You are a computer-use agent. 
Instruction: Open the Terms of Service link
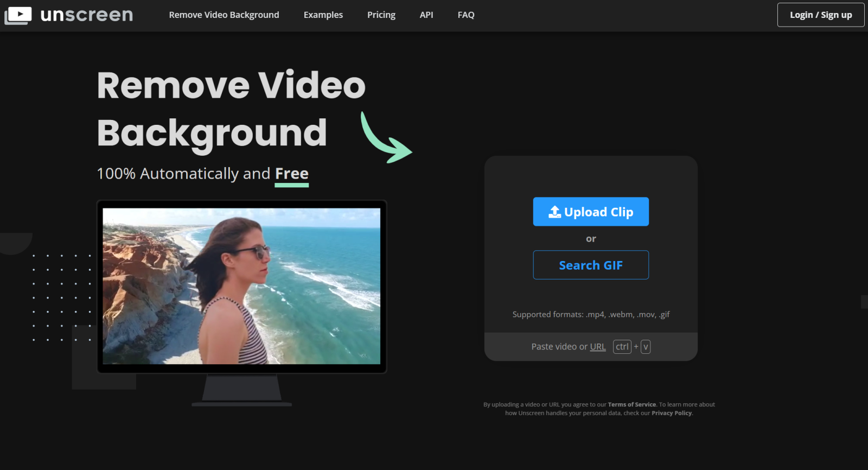pyautogui.click(x=632, y=404)
